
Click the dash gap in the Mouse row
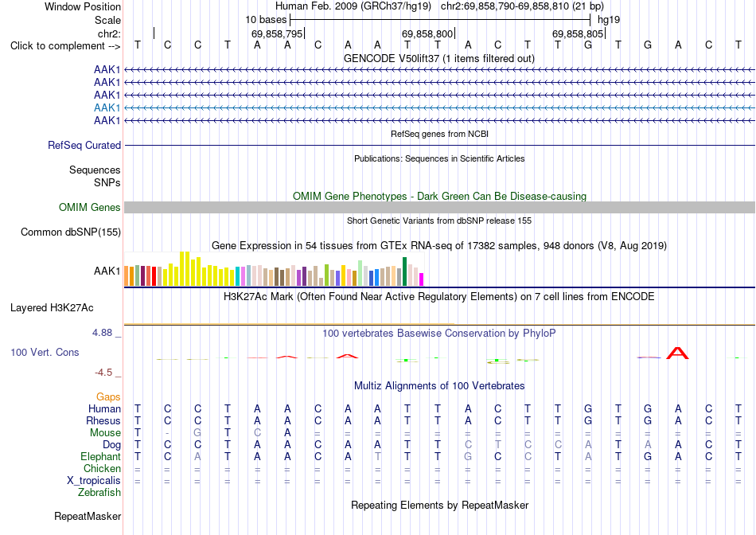[167, 433]
